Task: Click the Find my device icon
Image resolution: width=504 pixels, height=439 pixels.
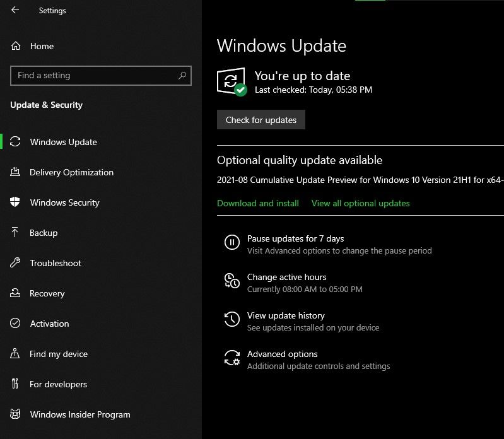Action: pos(15,353)
